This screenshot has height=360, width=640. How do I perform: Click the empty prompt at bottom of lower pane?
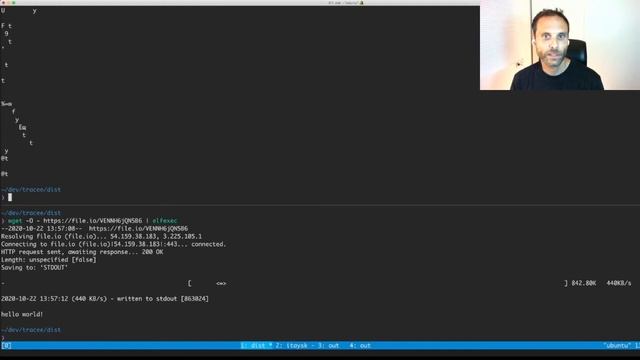3,337
